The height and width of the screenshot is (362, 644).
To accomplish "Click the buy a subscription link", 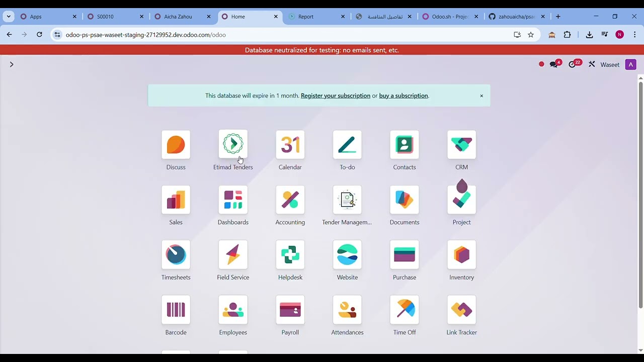I will [404, 96].
